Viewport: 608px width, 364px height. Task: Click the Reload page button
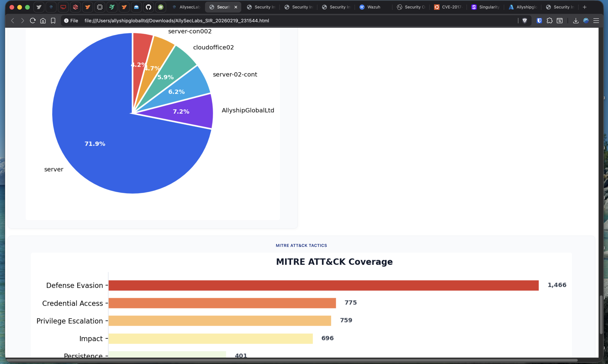(33, 21)
